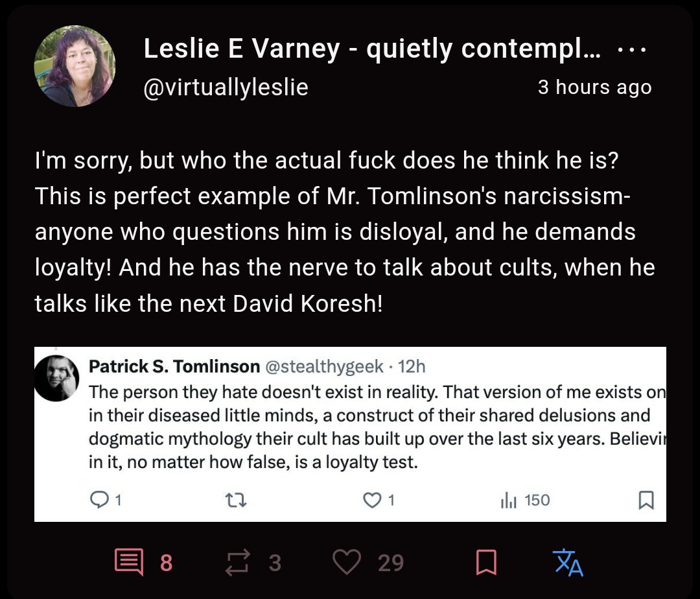Image resolution: width=700 pixels, height=599 pixels.
Task: Open the three-dot post options menu
Action: pyautogui.click(x=632, y=49)
